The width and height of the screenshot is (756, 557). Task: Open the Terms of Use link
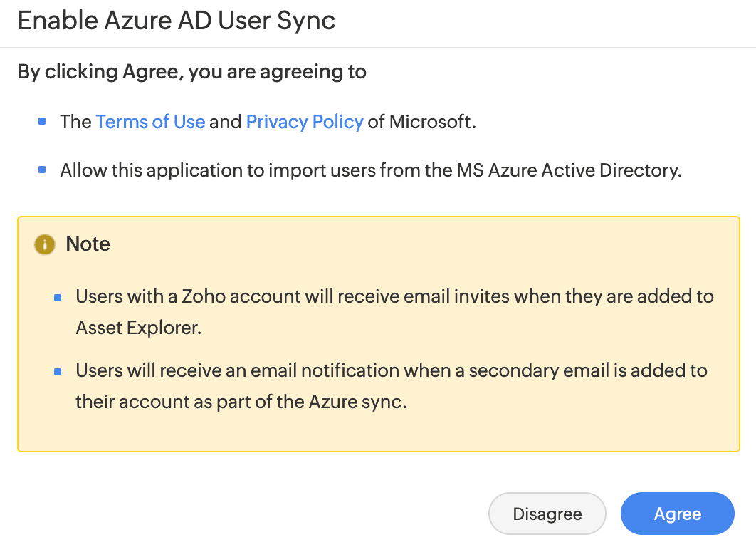(x=150, y=122)
